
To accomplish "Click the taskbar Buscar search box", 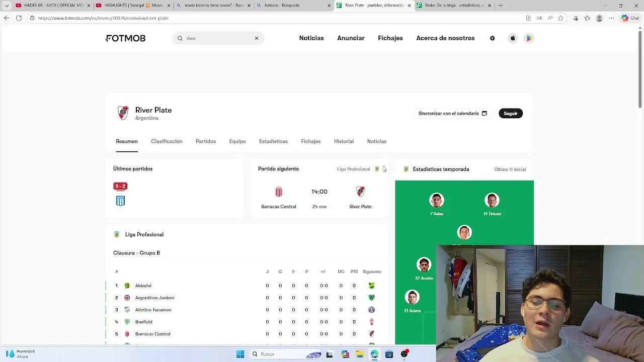I will point(286,354).
